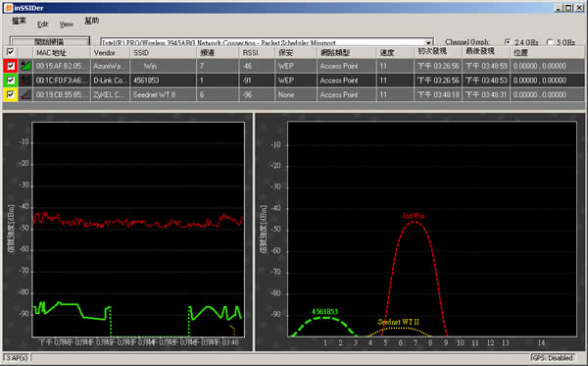The image size is (588, 366).
Task: Select the 5 GHz channel graph radio
Action: tap(550, 42)
